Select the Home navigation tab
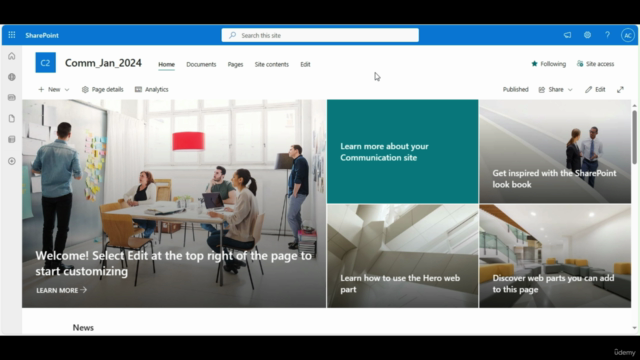 (x=167, y=64)
